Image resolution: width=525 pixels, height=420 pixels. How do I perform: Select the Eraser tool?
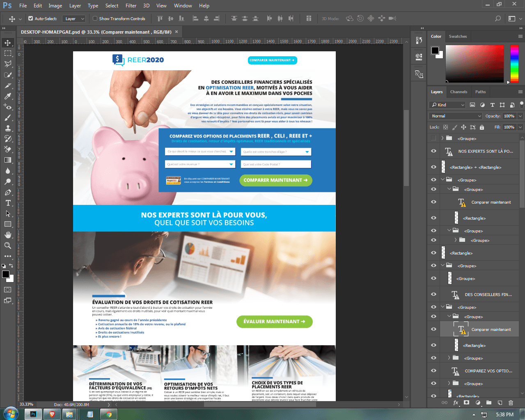tap(8, 149)
